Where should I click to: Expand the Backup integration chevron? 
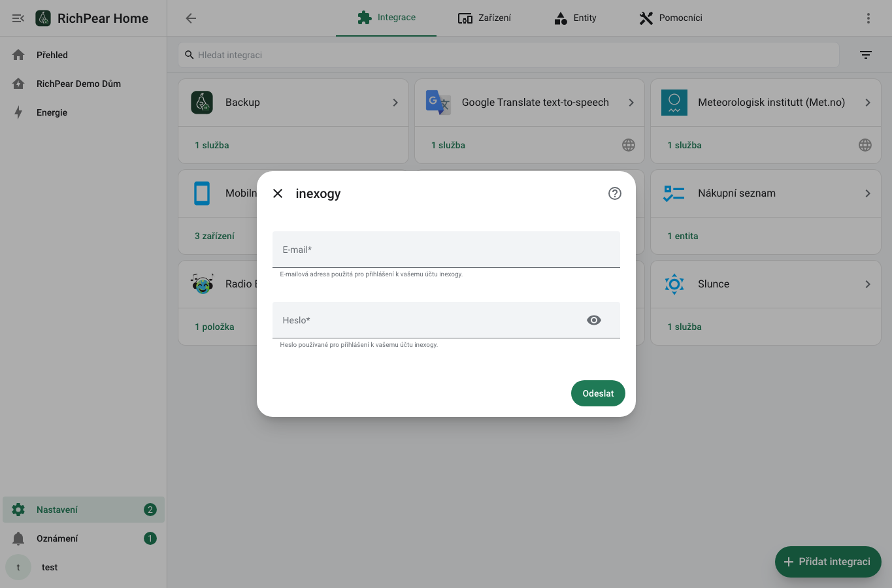[395, 103]
